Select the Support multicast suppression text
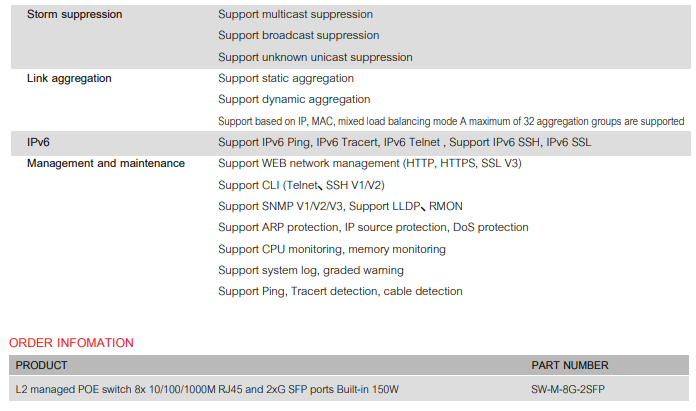696x411 pixels. pyautogui.click(x=295, y=14)
